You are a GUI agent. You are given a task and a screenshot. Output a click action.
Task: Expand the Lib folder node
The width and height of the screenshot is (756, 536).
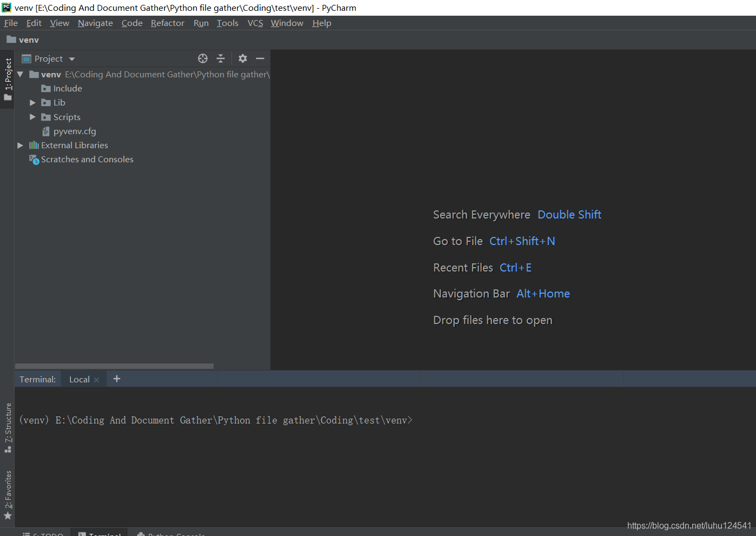point(32,103)
